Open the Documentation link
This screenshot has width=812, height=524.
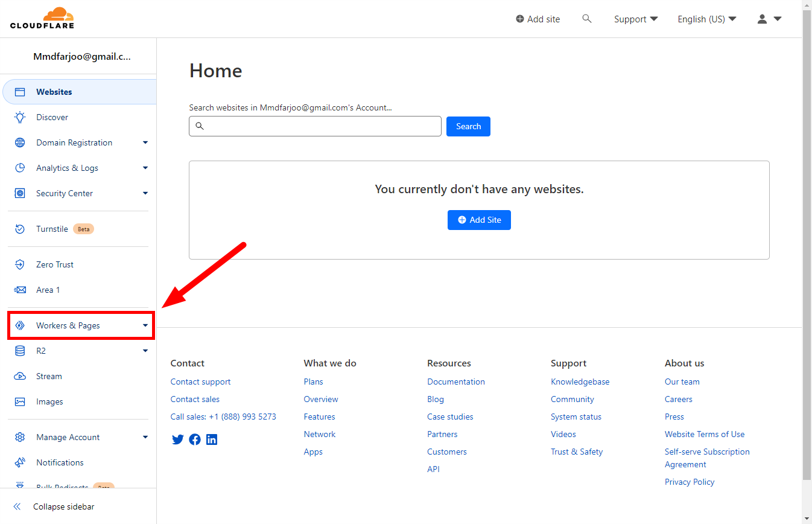pos(456,382)
